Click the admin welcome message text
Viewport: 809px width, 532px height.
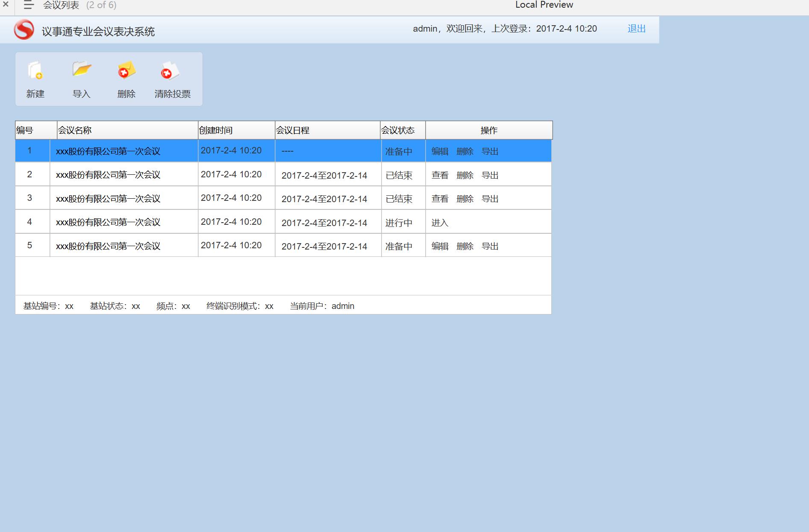point(505,29)
